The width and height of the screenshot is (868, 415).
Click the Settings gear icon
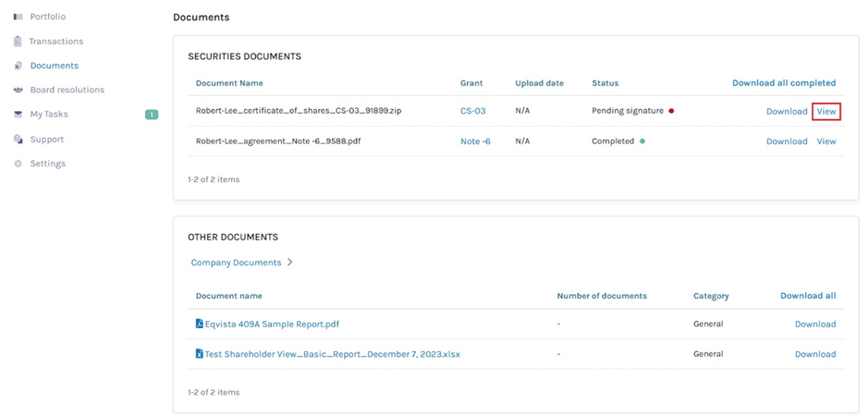point(18,164)
